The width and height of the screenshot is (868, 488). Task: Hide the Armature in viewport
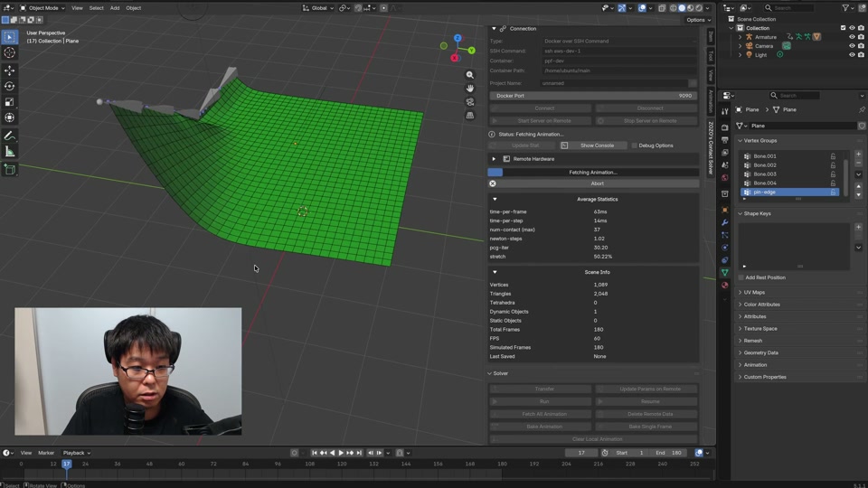[x=852, y=37]
